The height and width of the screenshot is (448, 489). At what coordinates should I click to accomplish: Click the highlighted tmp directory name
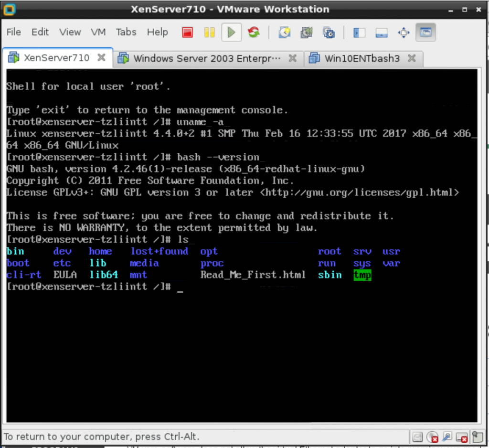coord(362,275)
